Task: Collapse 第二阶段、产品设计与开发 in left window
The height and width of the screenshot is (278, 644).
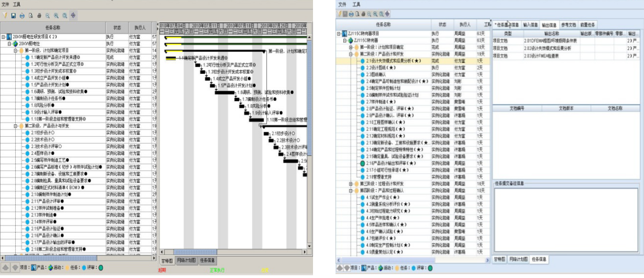Action: pos(16,125)
